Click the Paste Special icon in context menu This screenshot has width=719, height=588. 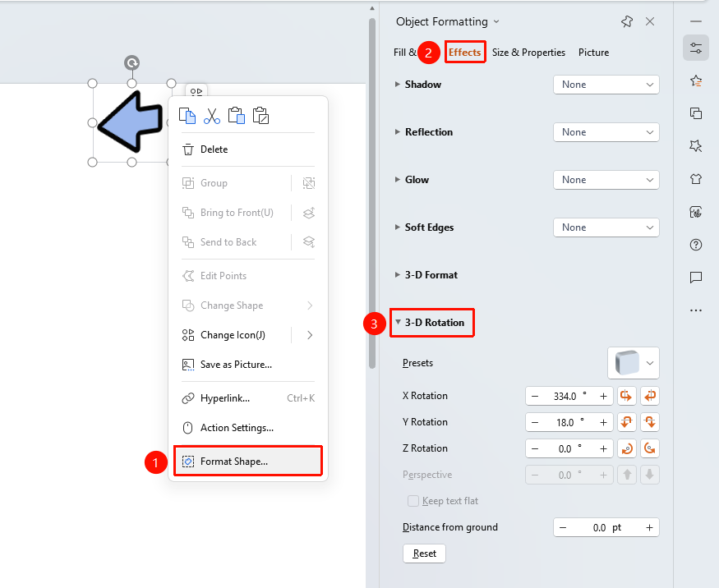point(261,116)
